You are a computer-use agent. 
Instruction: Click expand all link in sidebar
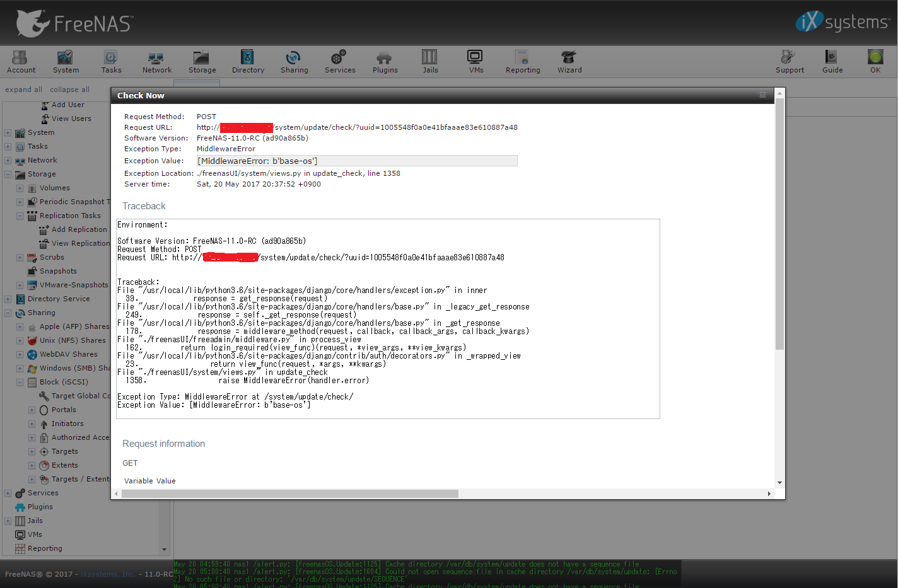(24, 89)
